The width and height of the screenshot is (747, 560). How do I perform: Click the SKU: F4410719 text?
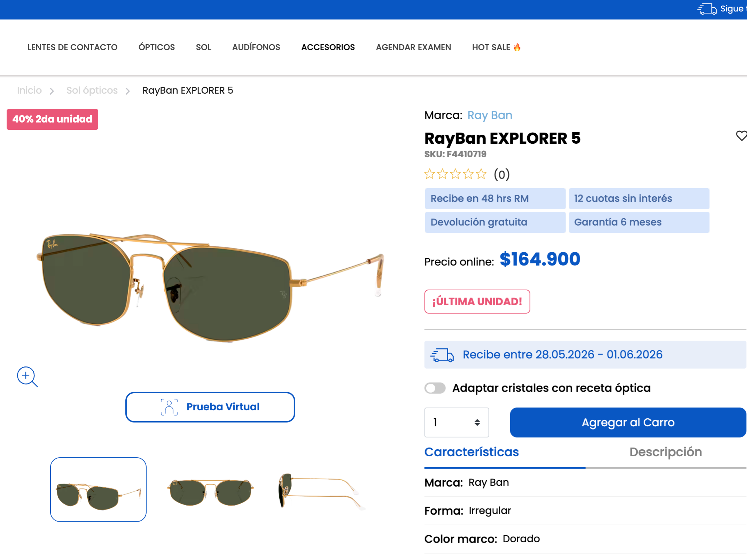coord(455,154)
